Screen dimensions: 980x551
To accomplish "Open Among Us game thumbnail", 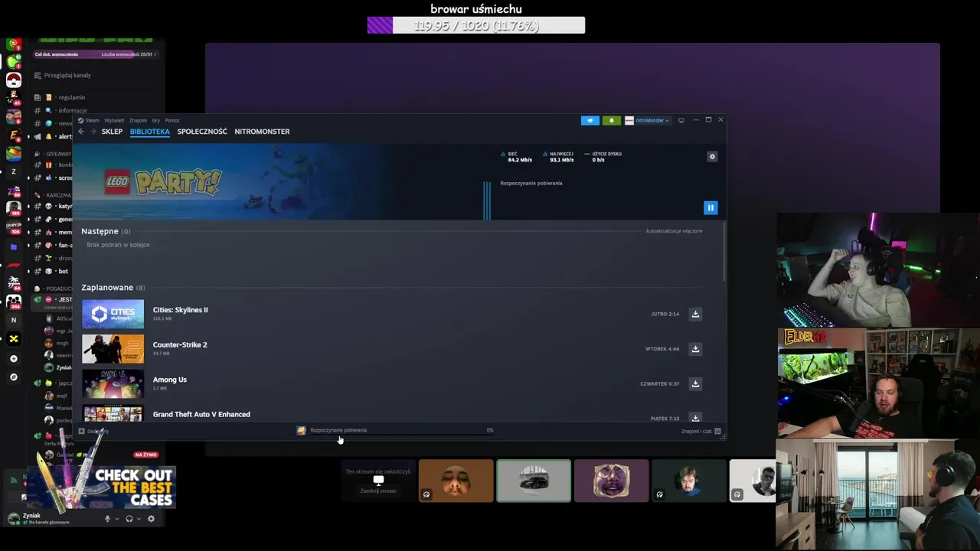I will coord(113,383).
